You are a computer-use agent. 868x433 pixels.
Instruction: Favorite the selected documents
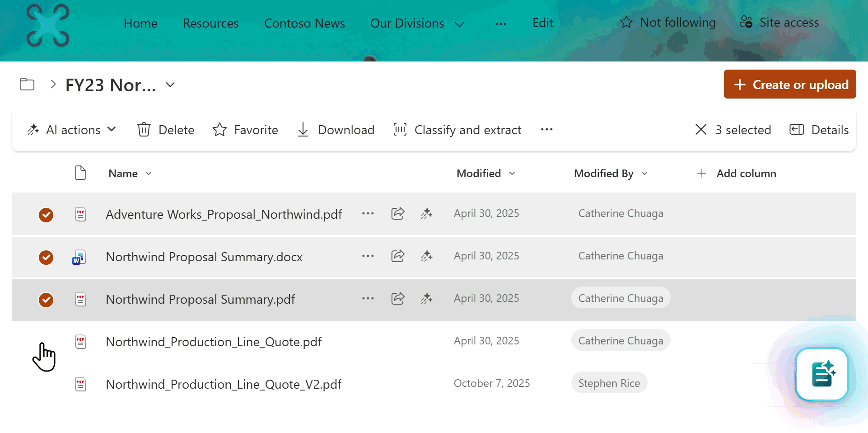click(245, 130)
